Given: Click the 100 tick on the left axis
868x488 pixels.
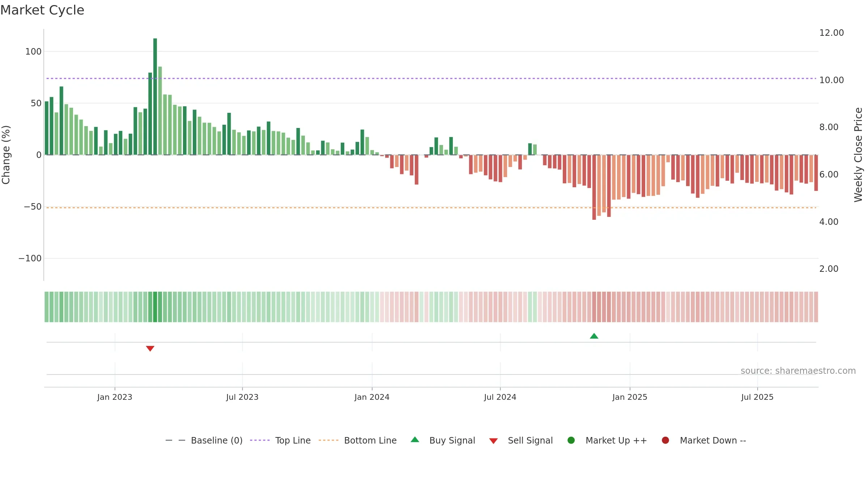Looking at the screenshot, I should coord(33,52).
